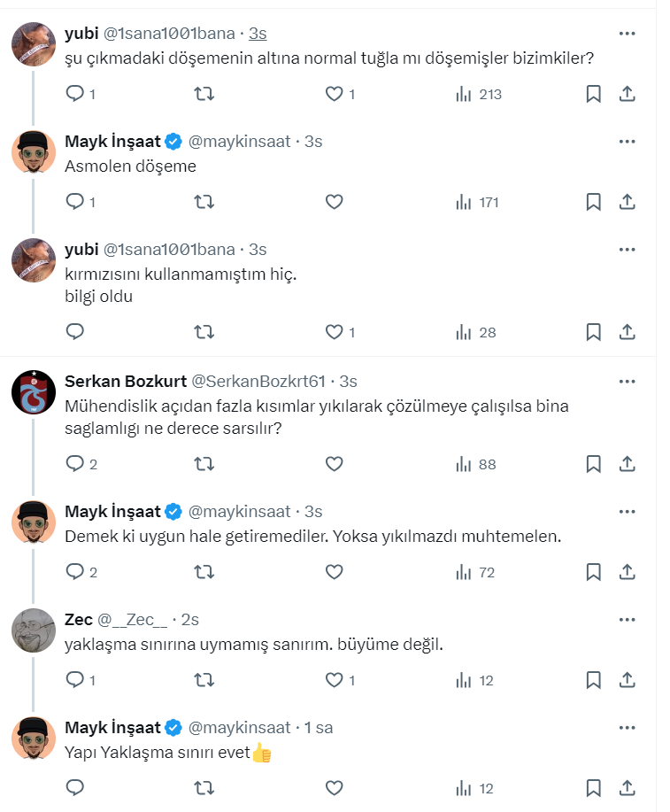Click Serkan Bozkurt's Trabzonspor avatar

[x=34, y=391]
